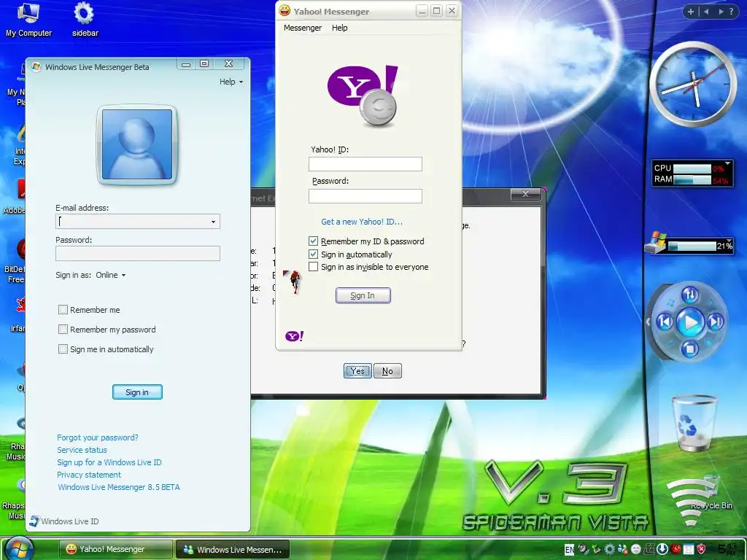Click the small Yahoo! logo at bottom
Image resolution: width=747 pixels, height=560 pixels.
click(x=294, y=336)
